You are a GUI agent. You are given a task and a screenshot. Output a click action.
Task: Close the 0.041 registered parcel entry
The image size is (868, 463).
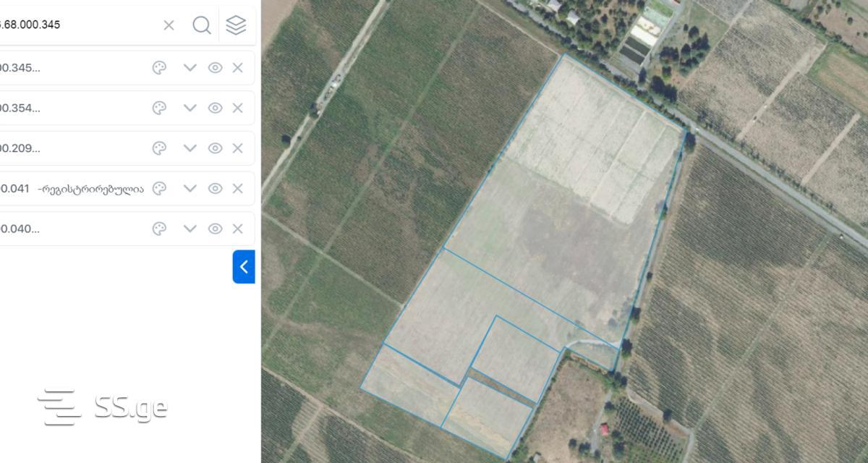(237, 188)
